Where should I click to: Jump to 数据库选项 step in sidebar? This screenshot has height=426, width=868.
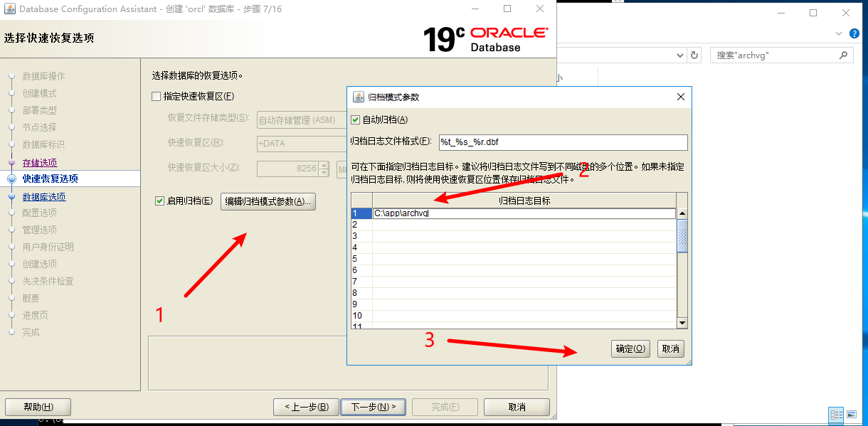point(43,197)
